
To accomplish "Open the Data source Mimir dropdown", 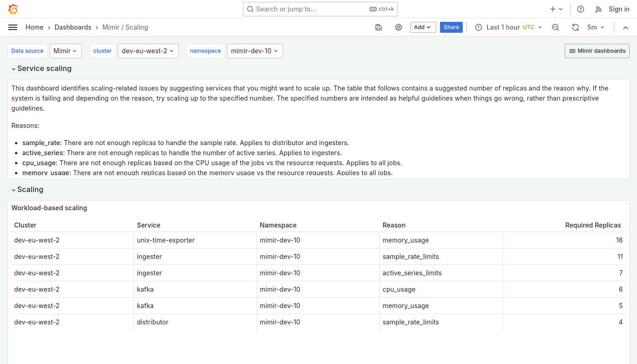I will coord(66,51).
